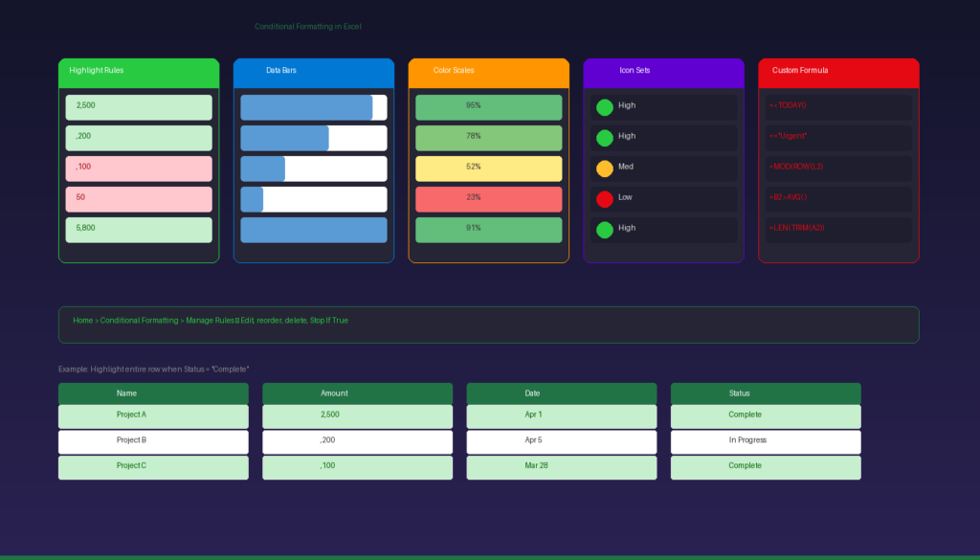Click the bottom High circle icon

coord(604,229)
